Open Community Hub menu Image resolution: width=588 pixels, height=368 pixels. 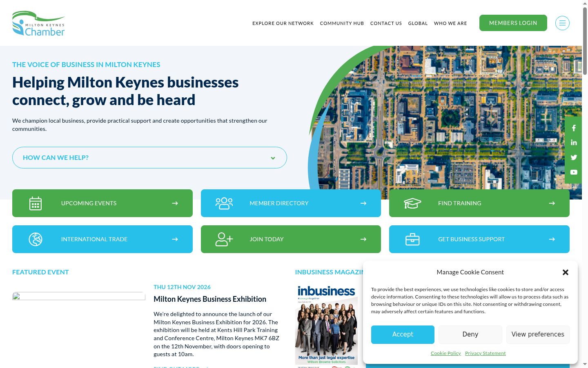coord(342,23)
